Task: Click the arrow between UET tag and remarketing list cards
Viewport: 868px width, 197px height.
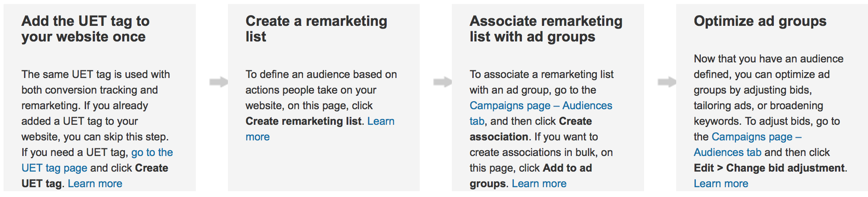Action: (x=219, y=82)
